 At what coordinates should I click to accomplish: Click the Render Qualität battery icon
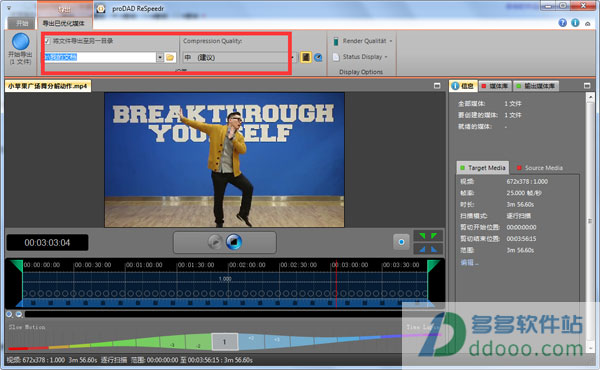pos(336,41)
